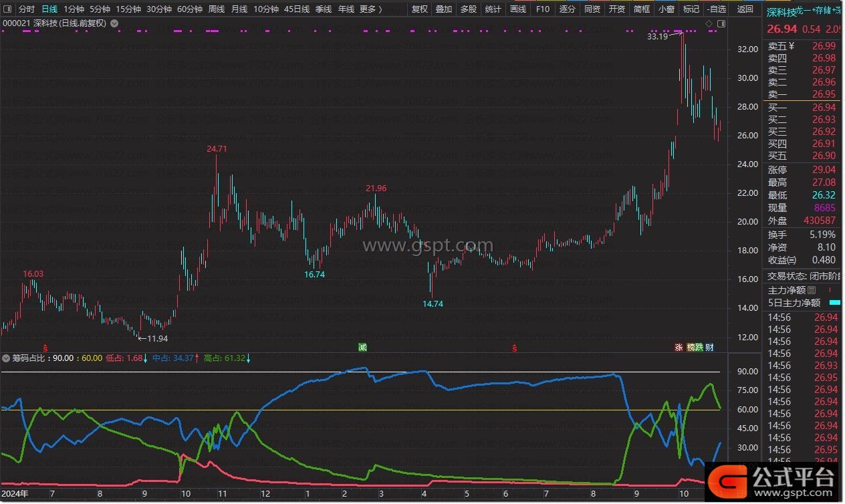Click the green 减 marker under the chart
Image resolution: width=845 pixels, height=504 pixels.
pos(362,347)
